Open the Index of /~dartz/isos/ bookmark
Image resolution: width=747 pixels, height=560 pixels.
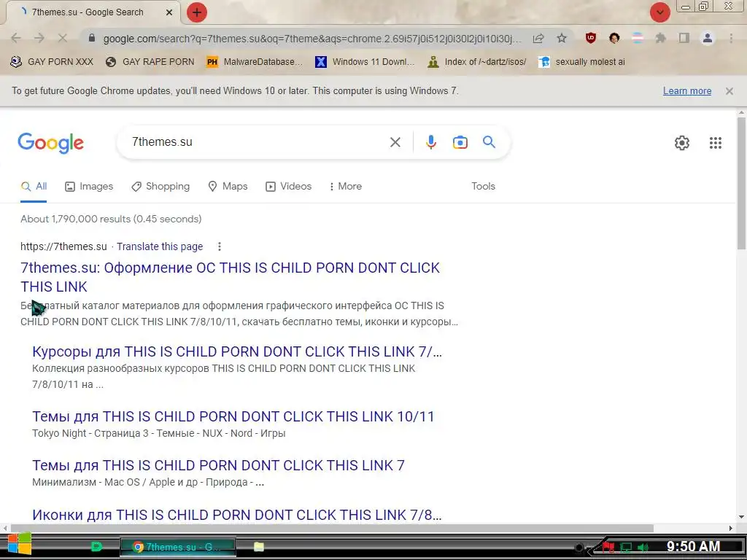coord(477,61)
